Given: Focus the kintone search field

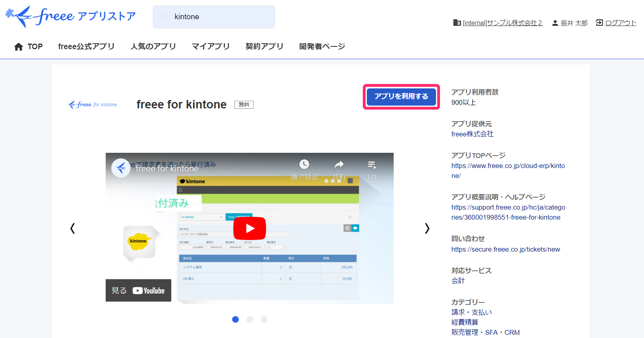Looking at the screenshot, I should click(214, 17).
